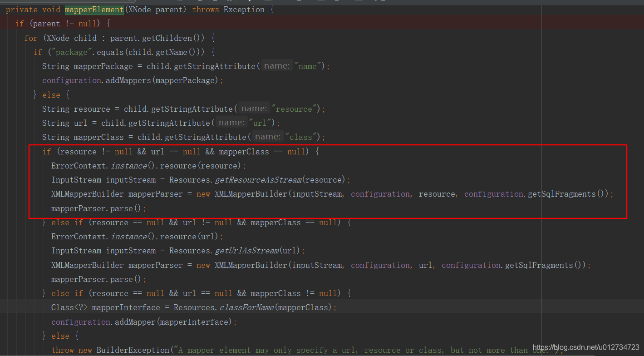Click the classForName method call
This screenshot has height=356, width=644.
(246, 307)
